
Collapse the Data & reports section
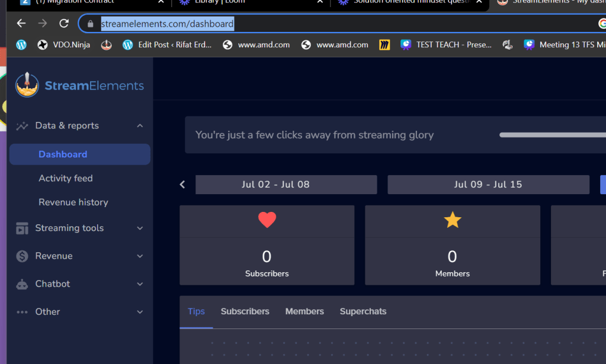[140, 126]
